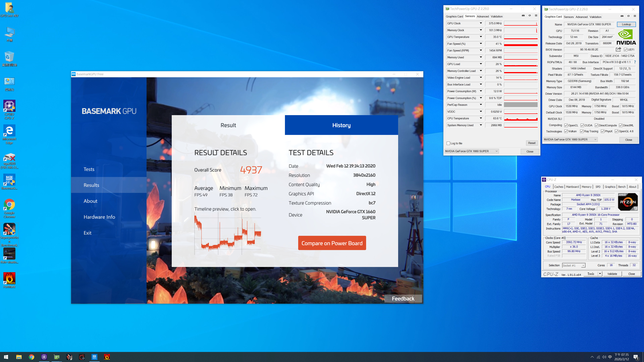Viewport: 644px width, 362px height.
Task: Click the FurMark icon in the taskbar
Action: tap(107, 357)
